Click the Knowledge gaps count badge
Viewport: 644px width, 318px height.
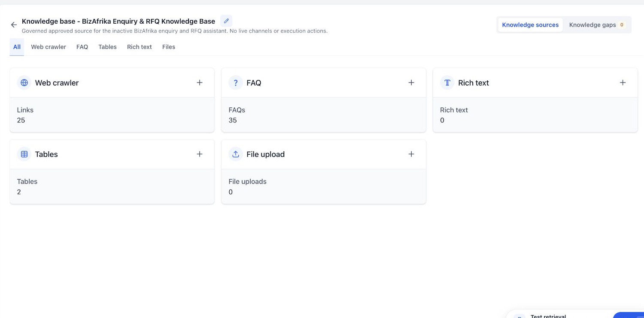622,25
